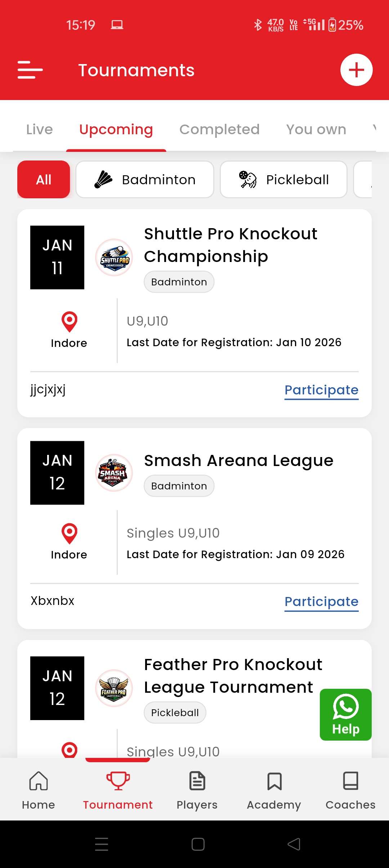Image resolution: width=389 pixels, height=868 pixels.
Task: Tap Tournament trophy icon
Action: point(118,782)
